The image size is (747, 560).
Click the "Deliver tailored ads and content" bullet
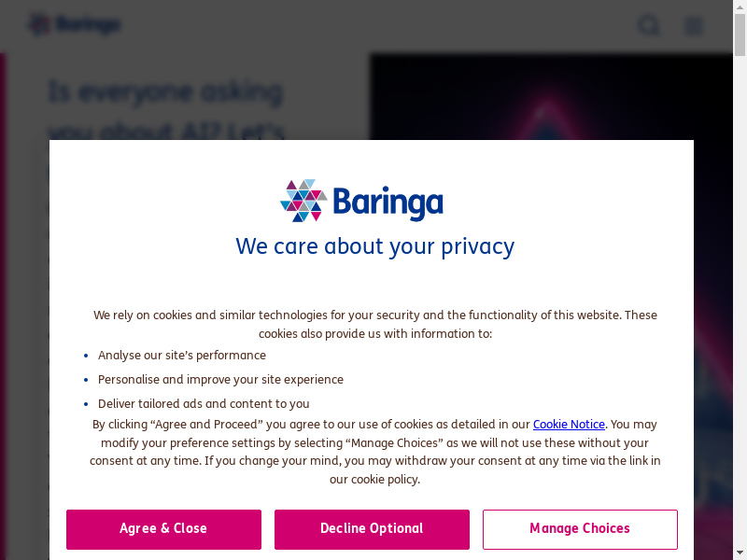204,404
